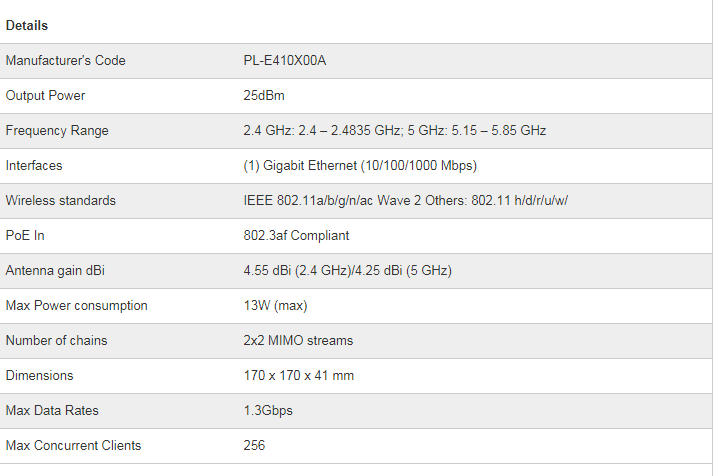Image resolution: width=716 pixels, height=476 pixels.
Task: Select the PL-E410X00A code value
Action: [x=285, y=61]
